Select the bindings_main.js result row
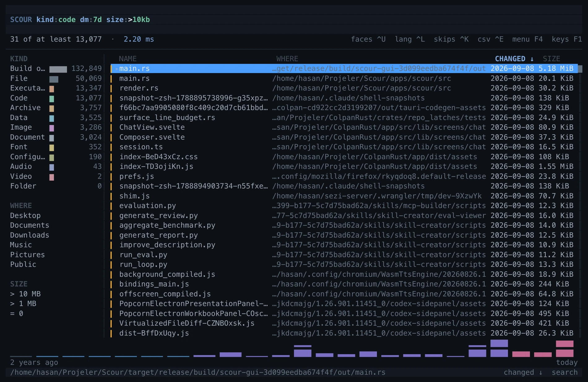The image size is (588, 382). tap(344, 284)
